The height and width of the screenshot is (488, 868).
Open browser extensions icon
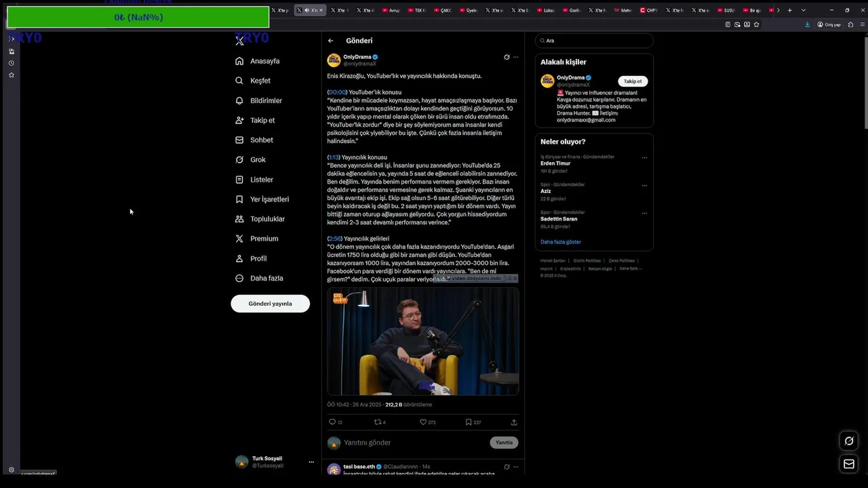coord(850,24)
